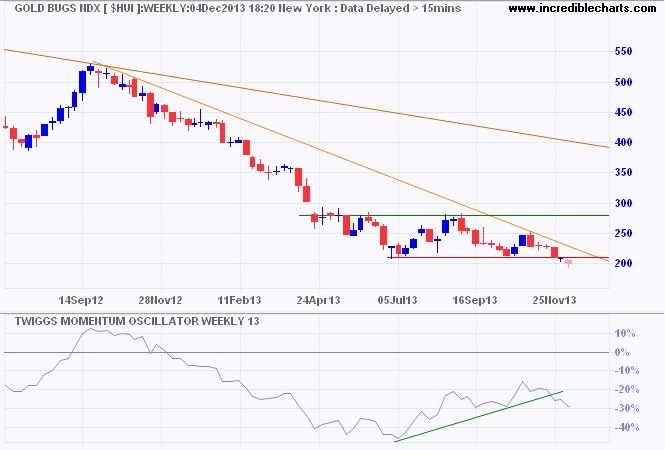Screen dimensions: 665x450
Task: Select the -30% oscillator axis label
Action: 626,408
